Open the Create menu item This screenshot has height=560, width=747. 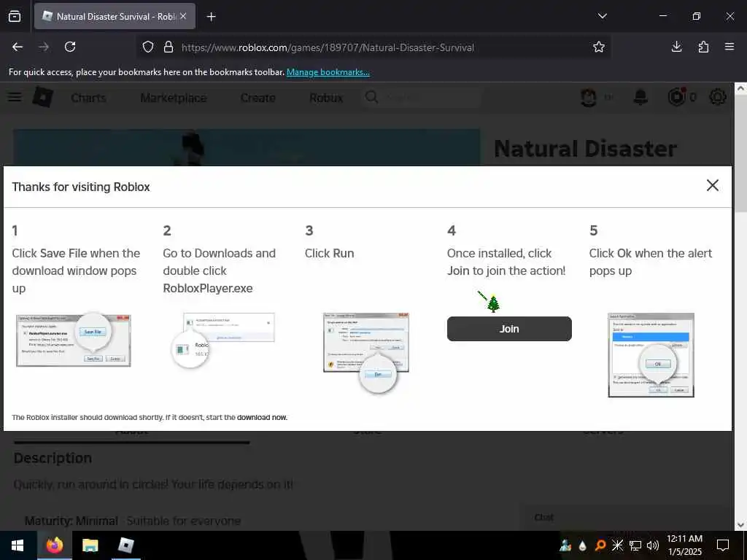click(258, 98)
